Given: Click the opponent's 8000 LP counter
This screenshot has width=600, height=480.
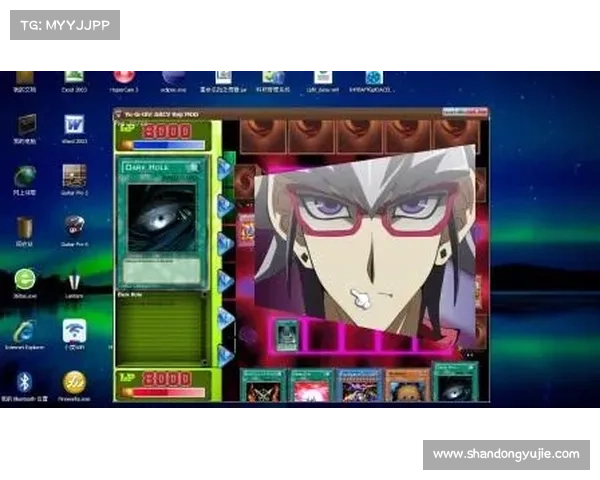Looking at the screenshot, I should [x=167, y=131].
